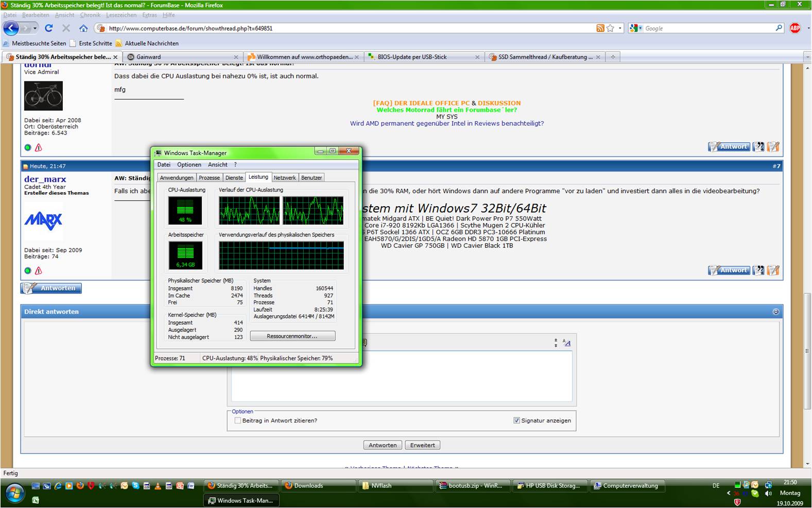This screenshot has height=508, width=812.
Task: Open toolbar overflow arrow beside ABP
Action: (x=808, y=28)
